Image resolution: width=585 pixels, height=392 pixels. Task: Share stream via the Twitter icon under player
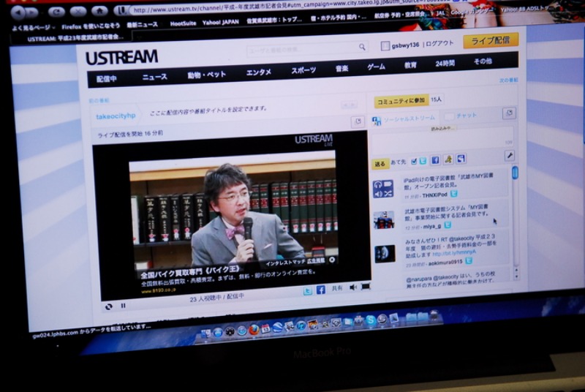point(307,291)
